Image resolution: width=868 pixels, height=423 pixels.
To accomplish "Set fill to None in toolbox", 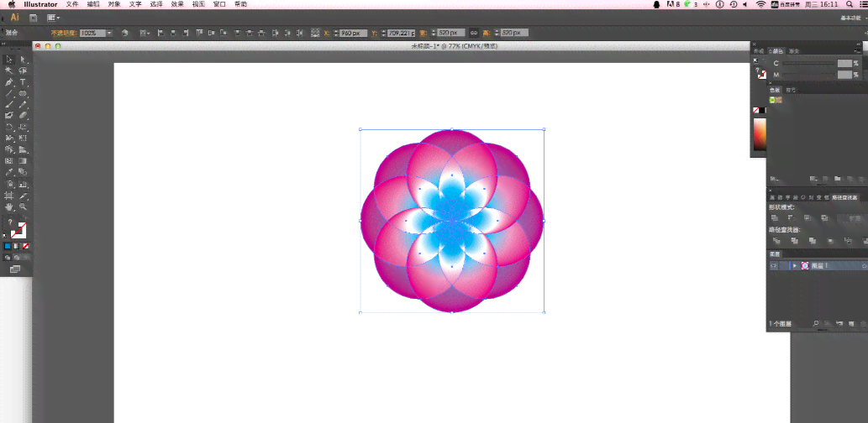I will (x=25, y=246).
